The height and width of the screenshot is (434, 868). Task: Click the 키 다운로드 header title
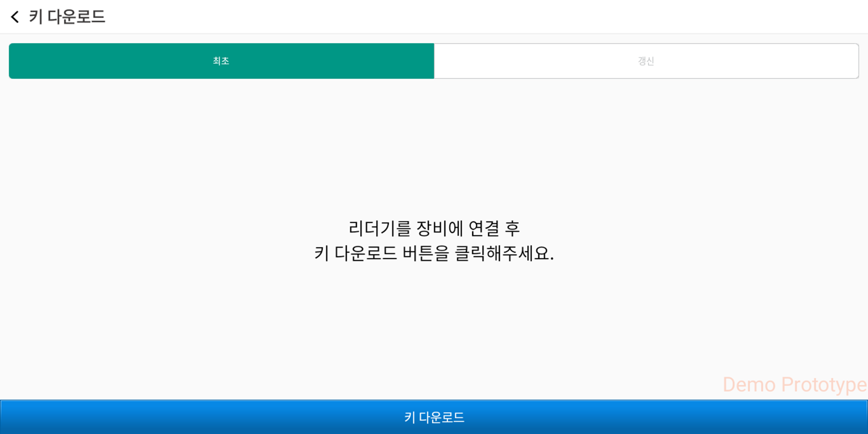(67, 17)
